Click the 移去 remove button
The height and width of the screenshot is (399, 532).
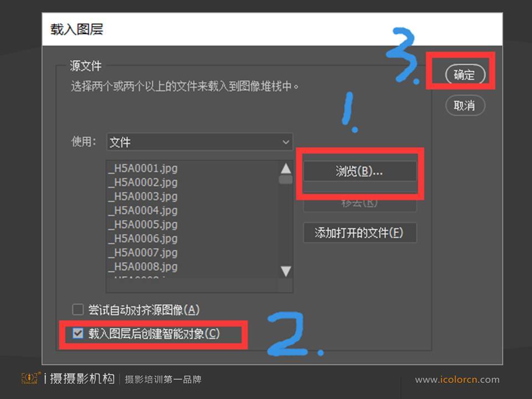(x=360, y=203)
